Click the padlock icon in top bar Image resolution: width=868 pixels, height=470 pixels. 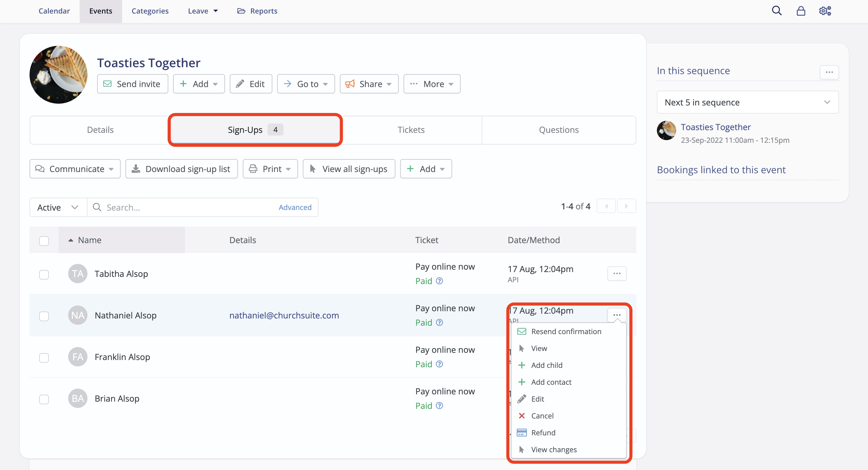click(801, 11)
